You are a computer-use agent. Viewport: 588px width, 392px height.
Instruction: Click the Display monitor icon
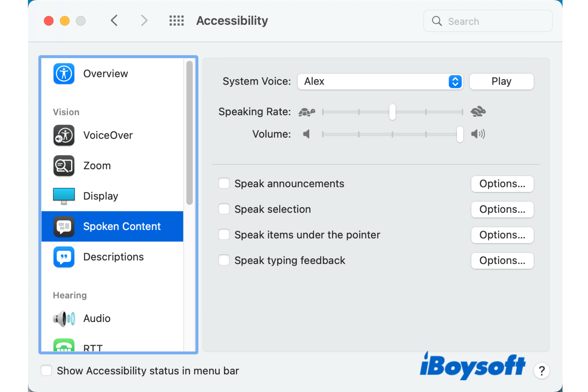(x=64, y=196)
